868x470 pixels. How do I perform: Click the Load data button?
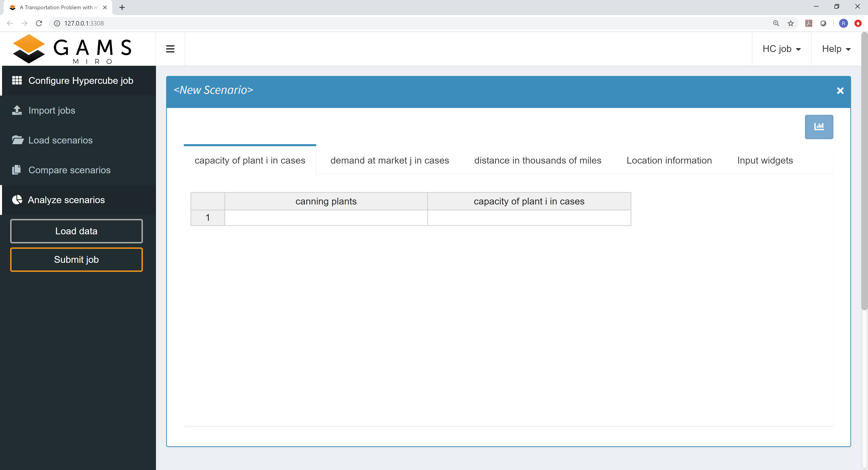(x=76, y=231)
